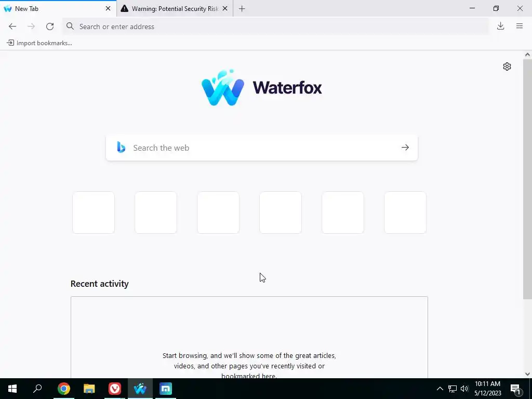Open Windows taskbar search
The image size is (532, 399).
[37, 389]
